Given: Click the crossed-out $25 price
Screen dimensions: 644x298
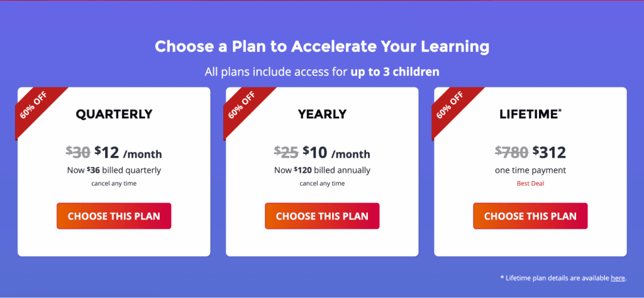Looking at the screenshot, I should [x=286, y=152].
